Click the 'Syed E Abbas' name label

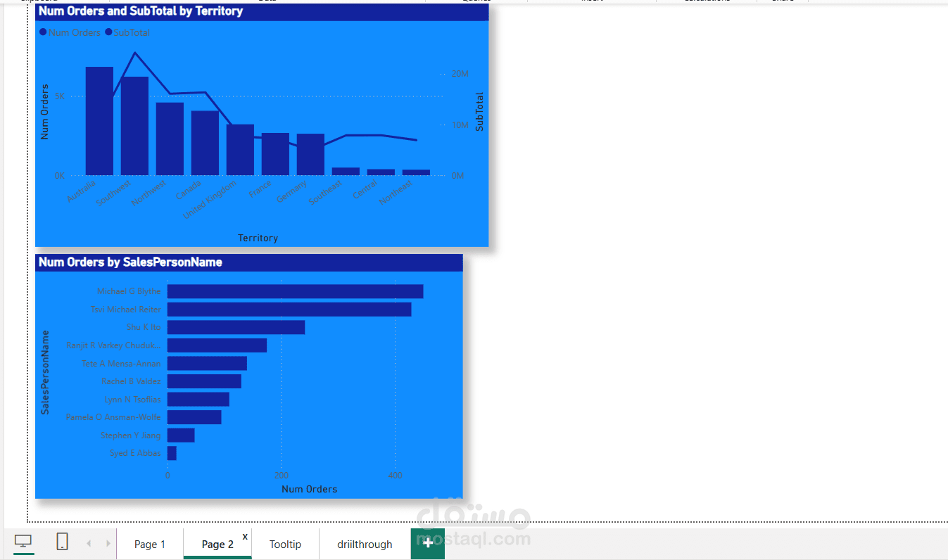point(135,453)
